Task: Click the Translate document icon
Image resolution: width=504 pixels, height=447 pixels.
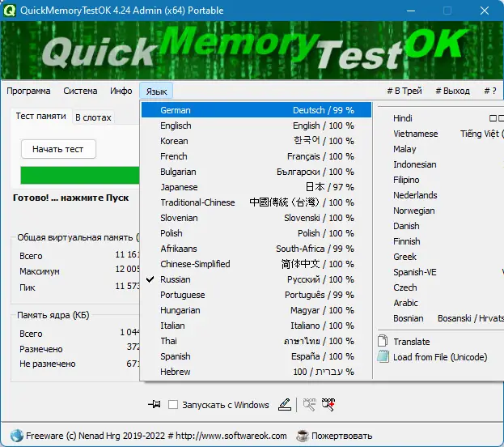Action: tap(383, 341)
